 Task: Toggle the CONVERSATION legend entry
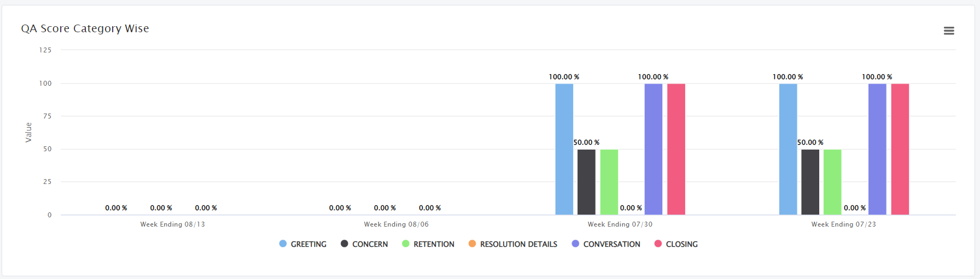pos(611,244)
